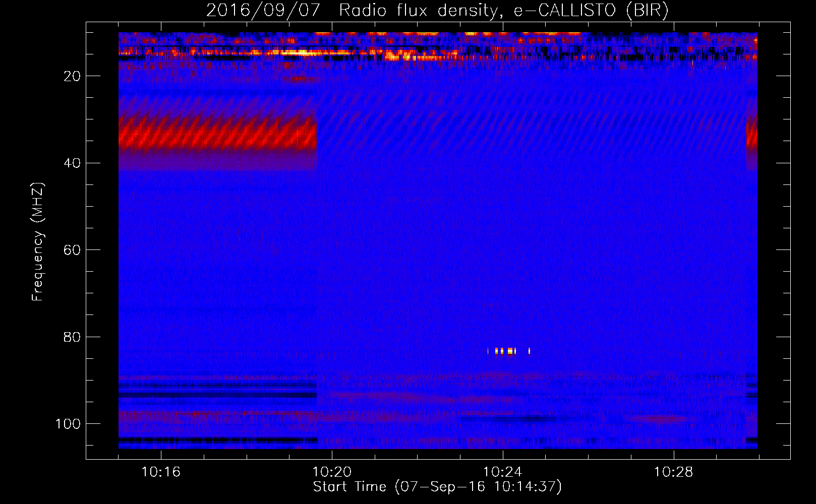Click the 60 MHz frequency tick label
This screenshot has height=504, width=816.
click(x=73, y=250)
